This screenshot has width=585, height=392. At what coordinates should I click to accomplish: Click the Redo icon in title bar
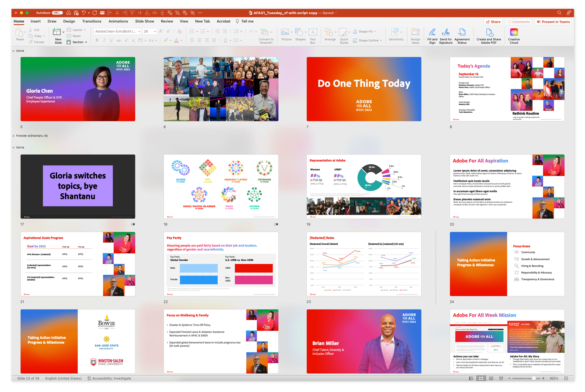pos(95,13)
